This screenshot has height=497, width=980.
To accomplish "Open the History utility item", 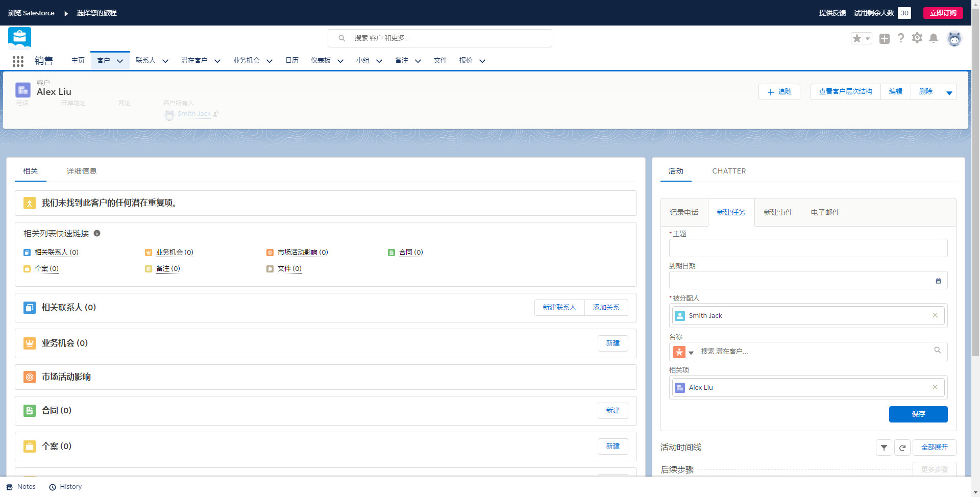I will click(x=65, y=487).
